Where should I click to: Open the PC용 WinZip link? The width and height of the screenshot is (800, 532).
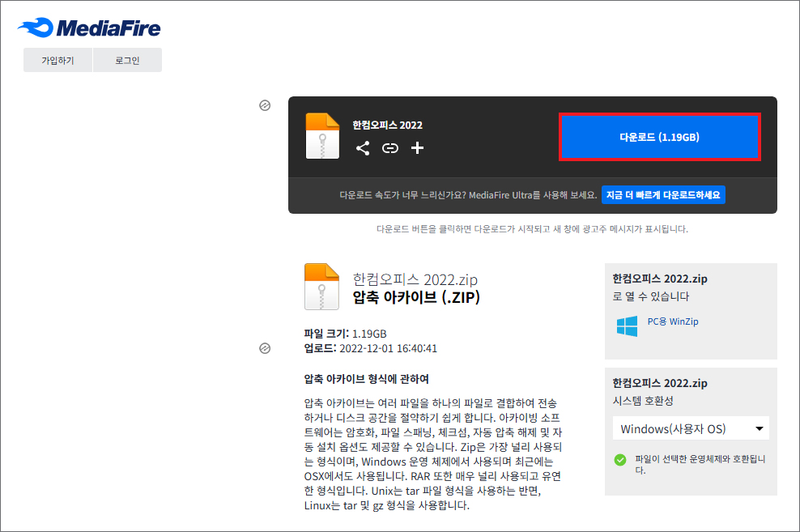coord(672,321)
